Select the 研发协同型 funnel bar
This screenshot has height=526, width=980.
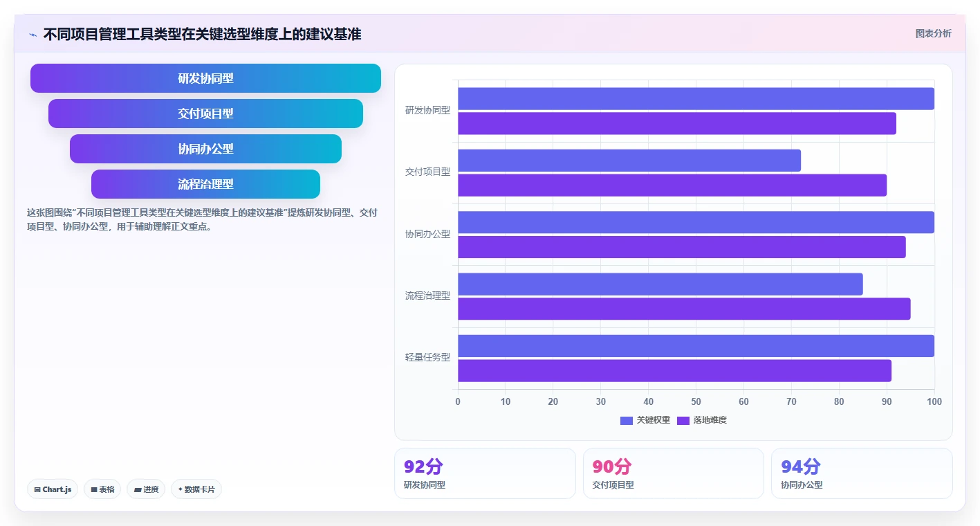205,78
